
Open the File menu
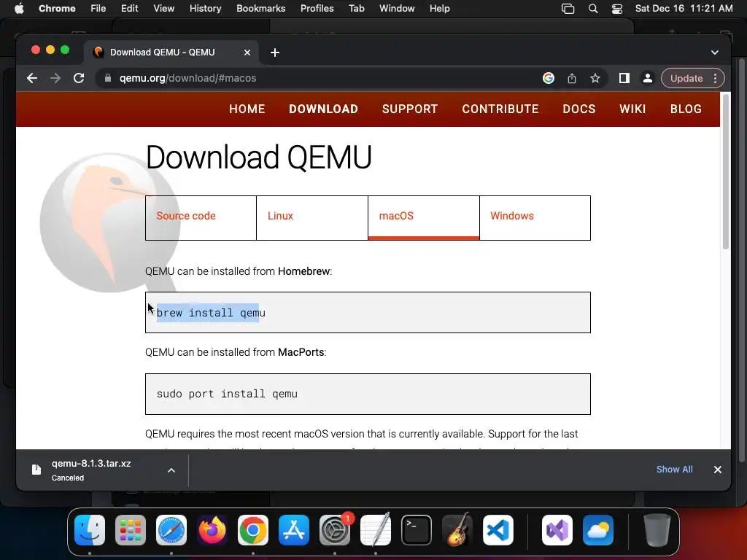point(98,9)
